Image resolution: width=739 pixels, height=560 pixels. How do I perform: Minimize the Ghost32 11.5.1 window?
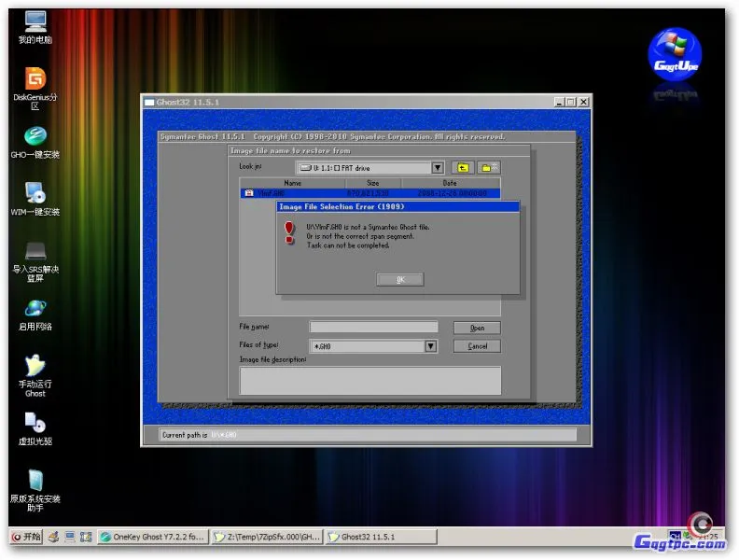click(x=559, y=102)
